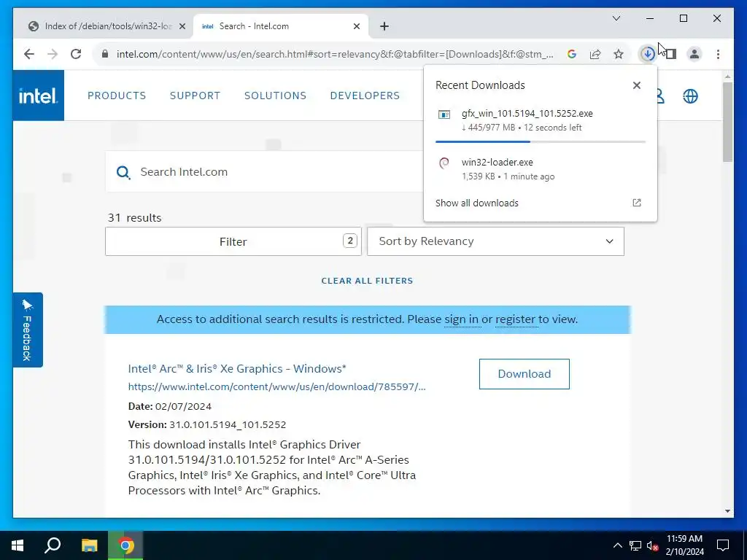Open the Chrome profile icon
747x560 pixels.
pos(694,54)
